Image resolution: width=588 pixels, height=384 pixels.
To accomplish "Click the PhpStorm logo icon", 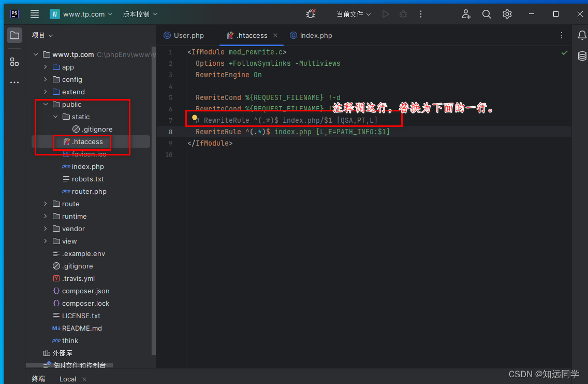I will tap(14, 14).
